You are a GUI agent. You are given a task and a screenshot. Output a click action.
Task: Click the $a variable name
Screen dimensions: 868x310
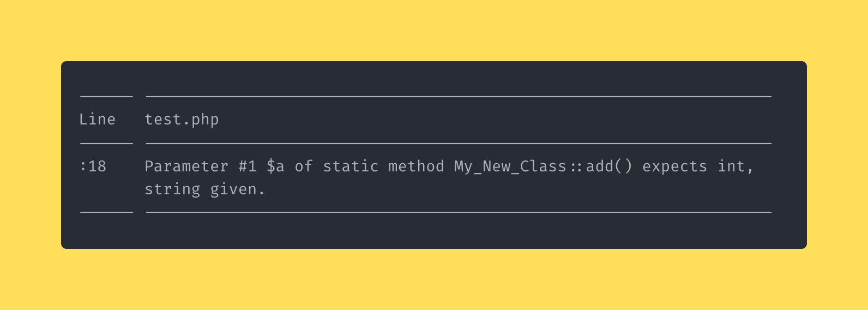tap(275, 166)
